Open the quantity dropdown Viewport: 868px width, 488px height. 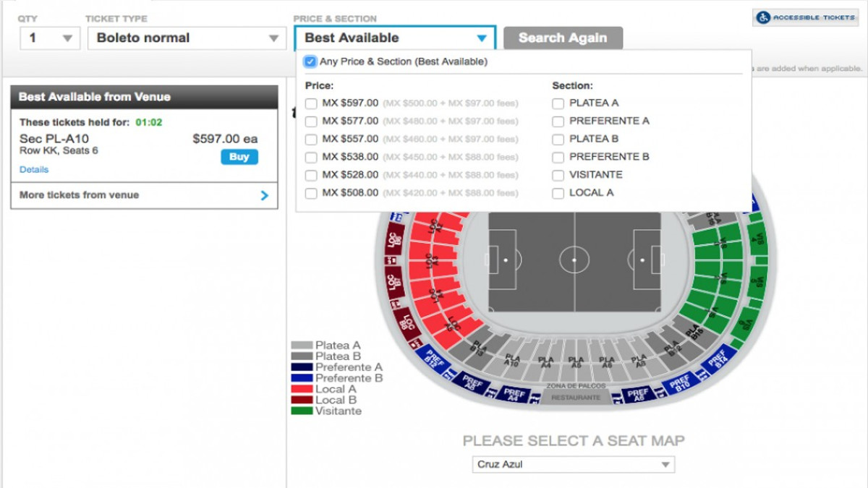(50, 38)
